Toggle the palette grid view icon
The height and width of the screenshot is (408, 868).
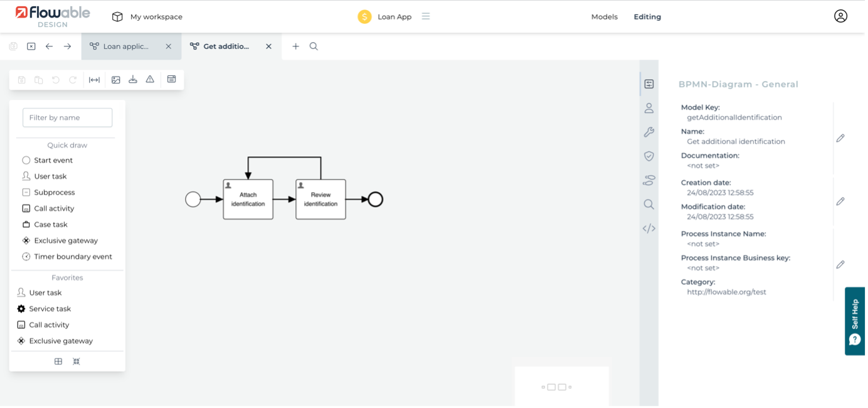tap(58, 361)
